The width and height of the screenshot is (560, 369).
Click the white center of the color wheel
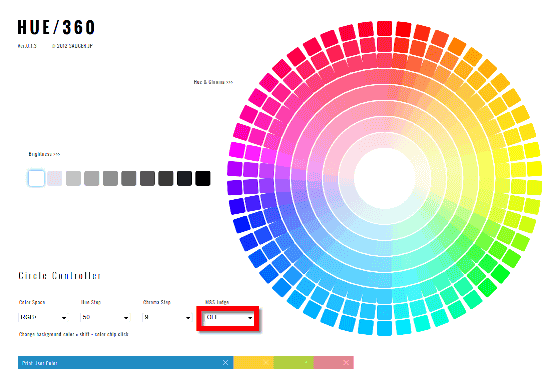pyautogui.click(x=385, y=178)
